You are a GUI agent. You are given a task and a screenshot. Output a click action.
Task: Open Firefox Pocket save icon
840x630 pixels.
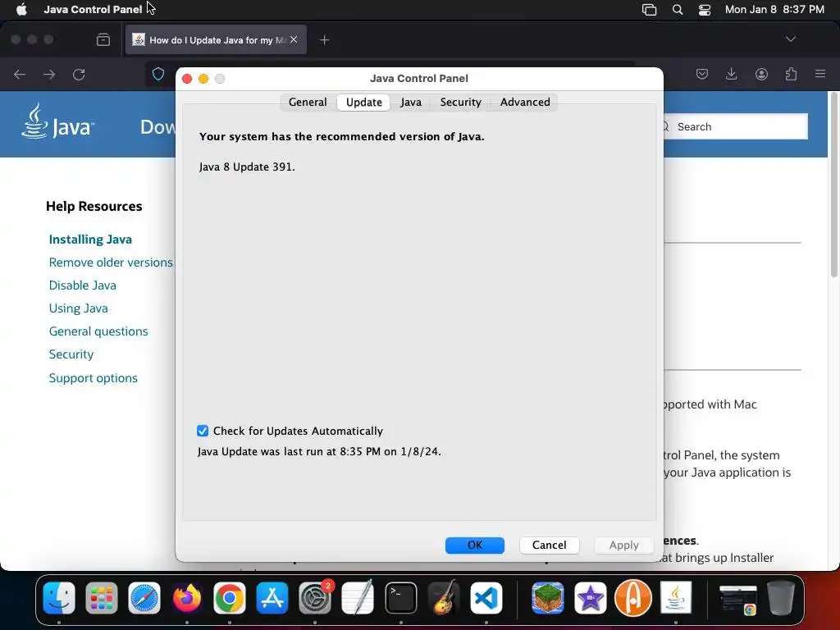coord(702,74)
